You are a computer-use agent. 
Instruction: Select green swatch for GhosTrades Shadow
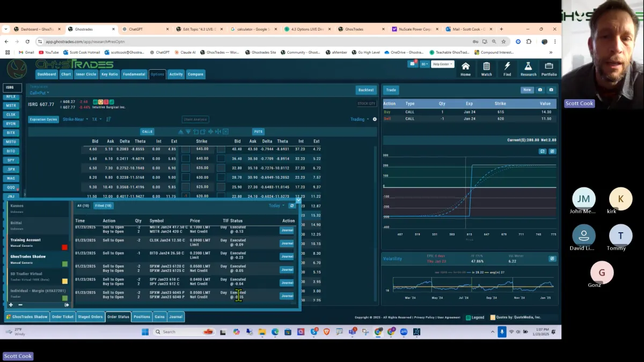pos(65,264)
